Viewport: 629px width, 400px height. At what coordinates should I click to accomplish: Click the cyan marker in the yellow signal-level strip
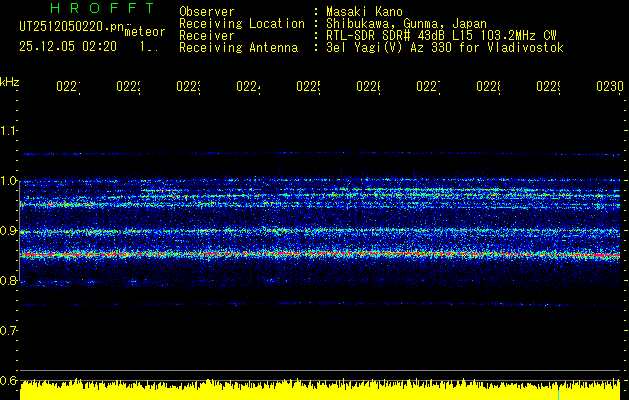click(558, 394)
